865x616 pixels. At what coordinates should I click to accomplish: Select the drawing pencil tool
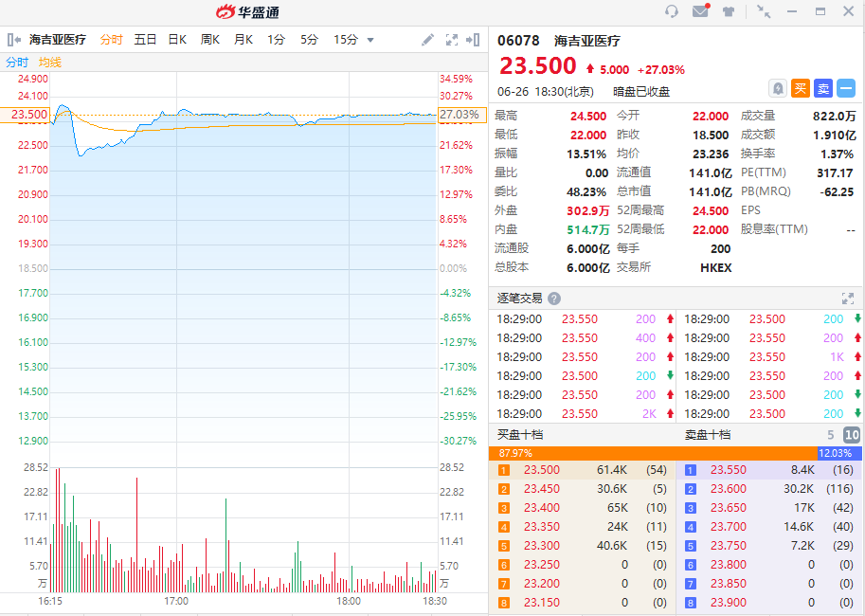click(427, 40)
